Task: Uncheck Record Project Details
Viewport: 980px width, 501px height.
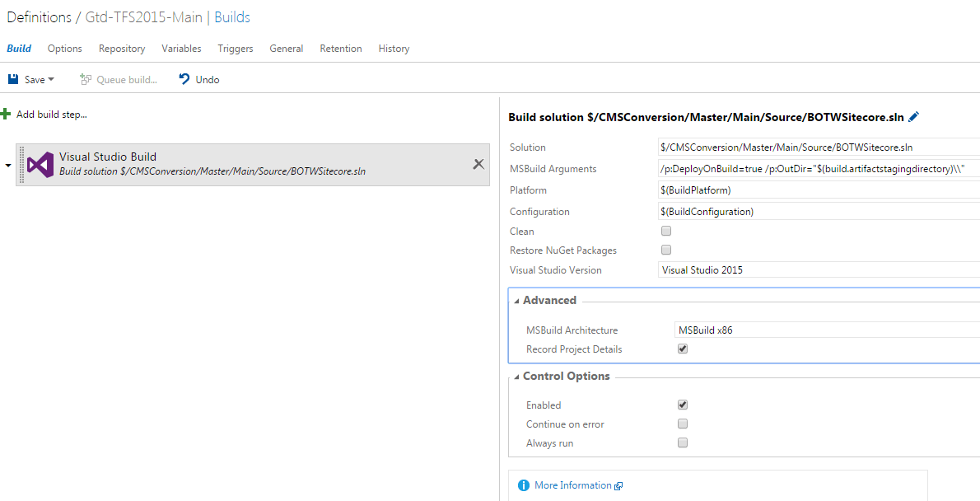Action: (x=682, y=349)
